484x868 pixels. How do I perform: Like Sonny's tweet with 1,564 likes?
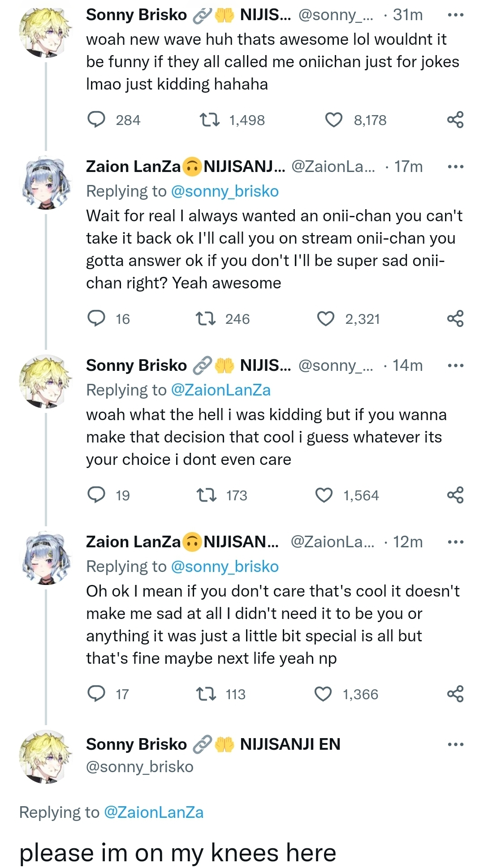coord(324,495)
